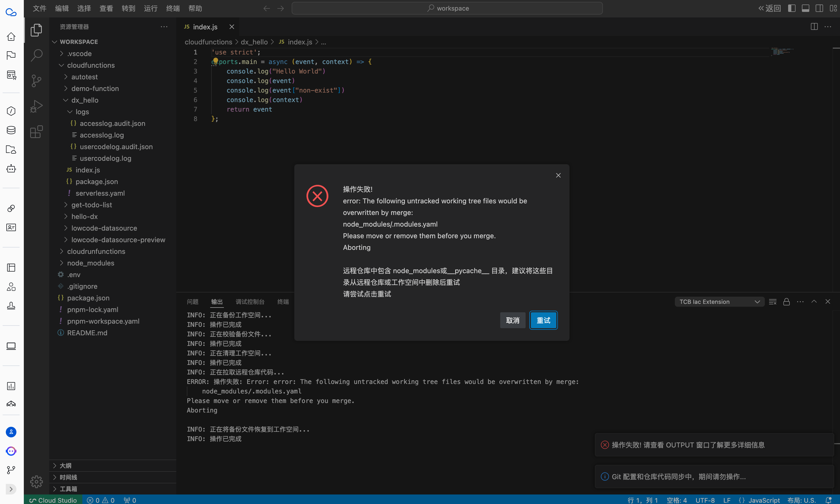Click errors and warnings count in status bar

click(x=101, y=500)
